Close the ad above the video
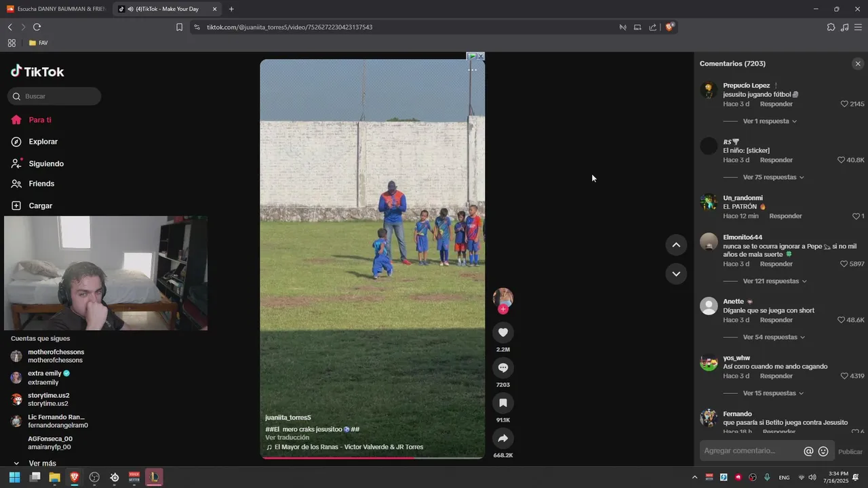The height and width of the screenshot is (488, 868). (x=481, y=56)
